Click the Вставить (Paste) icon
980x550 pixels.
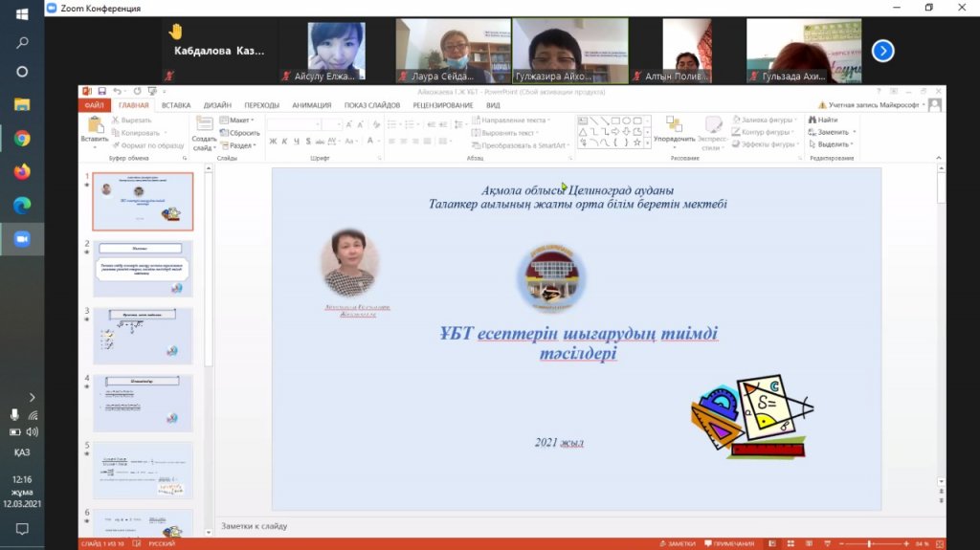point(95,125)
